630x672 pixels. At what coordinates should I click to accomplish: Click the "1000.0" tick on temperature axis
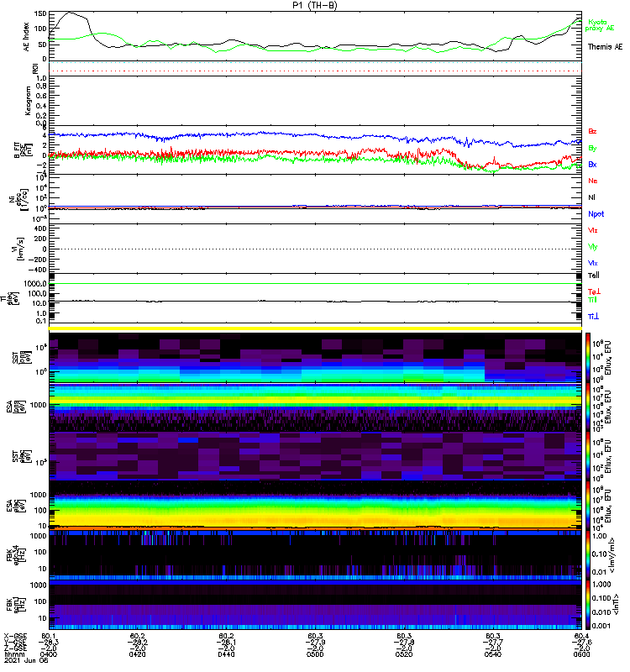pos(35,284)
